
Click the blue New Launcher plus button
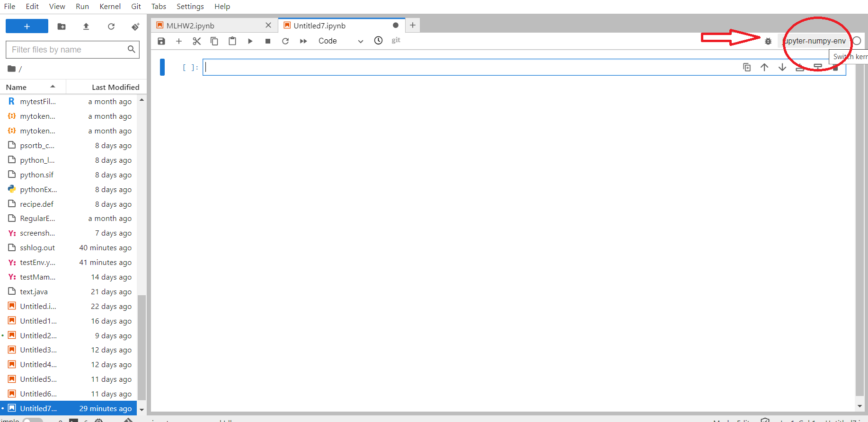tap(27, 26)
